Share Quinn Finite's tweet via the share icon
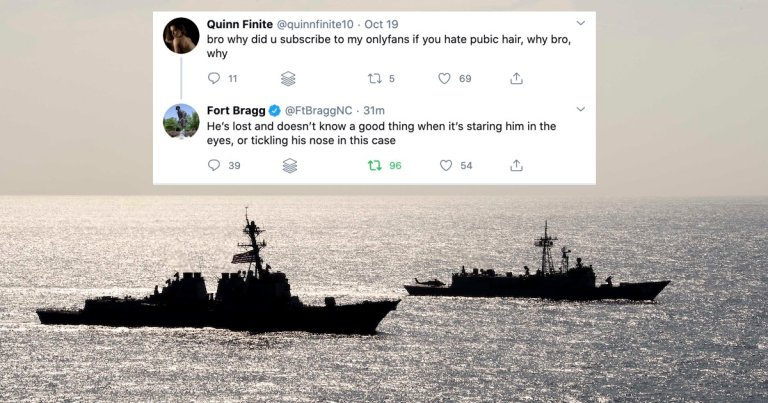The width and height of the screenshot is (768, 403). point(517,78)
